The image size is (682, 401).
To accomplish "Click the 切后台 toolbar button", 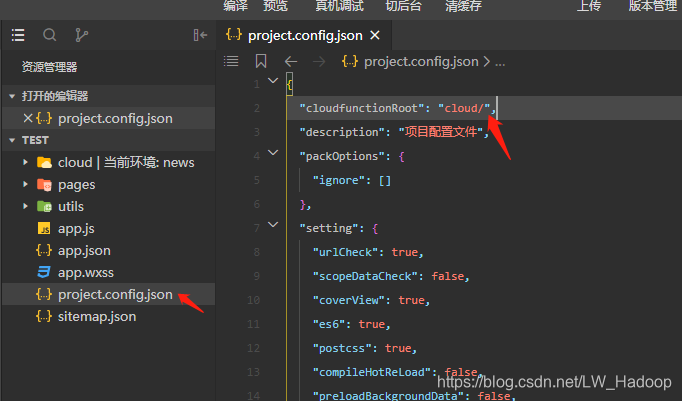I will (403, 5).
